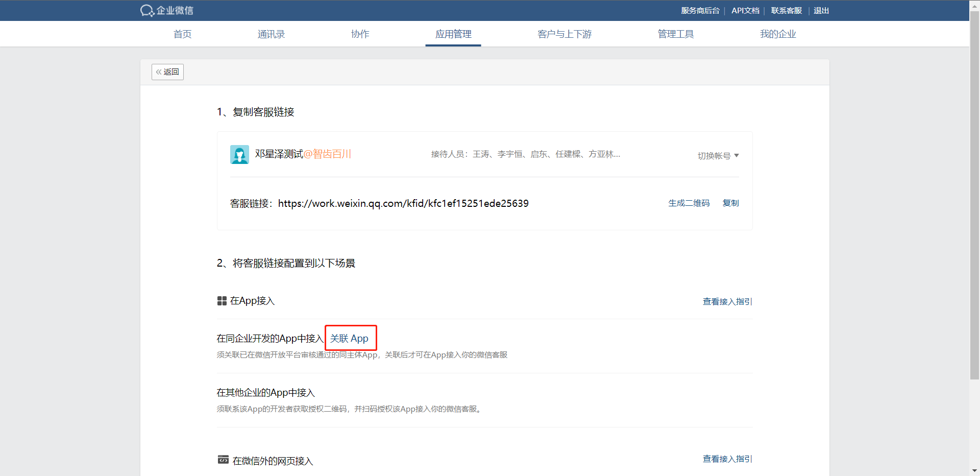
Task: Open the 客户与上下游 tab
Action: click(565, 34)
